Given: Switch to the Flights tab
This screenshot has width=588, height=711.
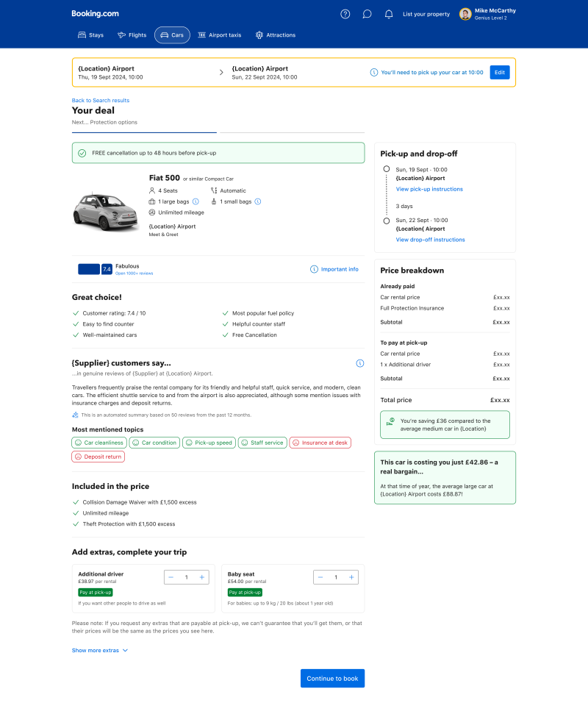Looking at the screenshot, I should point(132,35).
